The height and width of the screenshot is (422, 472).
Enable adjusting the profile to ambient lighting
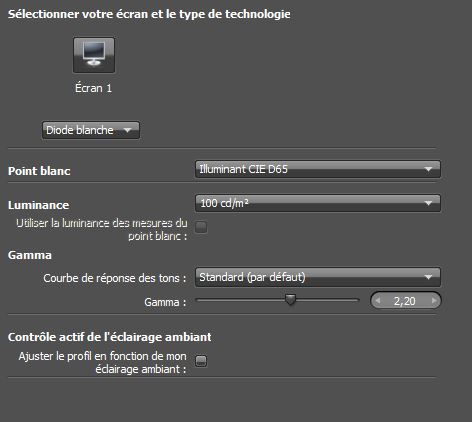point(201,361)
